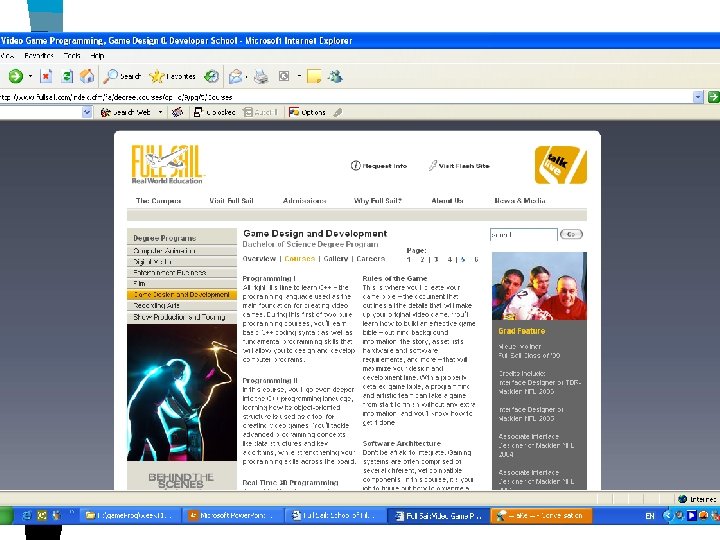
Task: Click Visit Flash Site link
Action: point(459,166)
